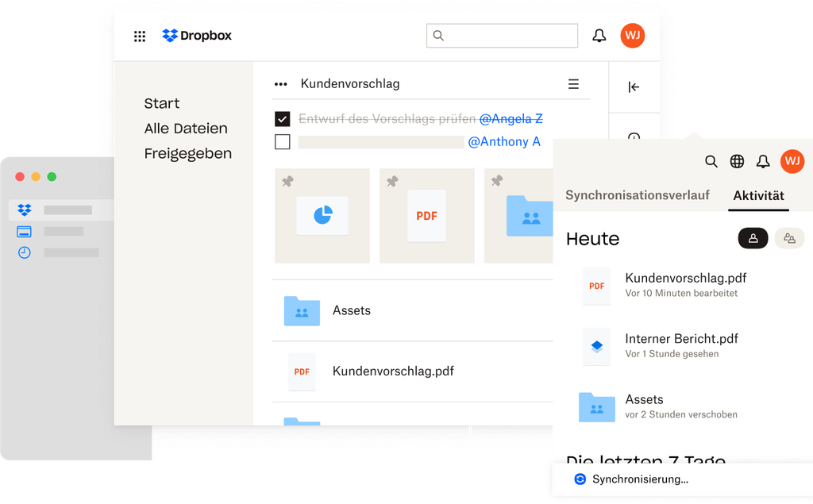View the Synchronisierung progress bar

pyautogui.click(x=634, y=479)
